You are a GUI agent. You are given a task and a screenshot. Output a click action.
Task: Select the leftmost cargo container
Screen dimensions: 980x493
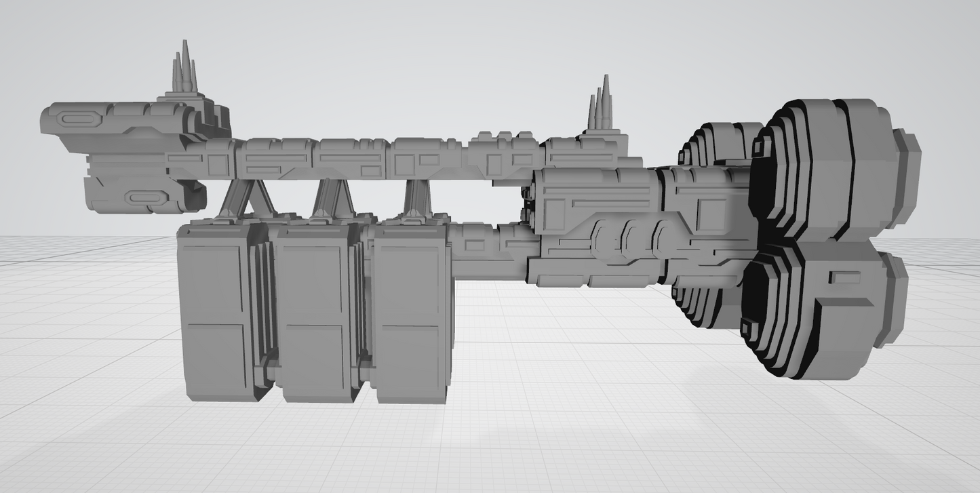[214, 312]
